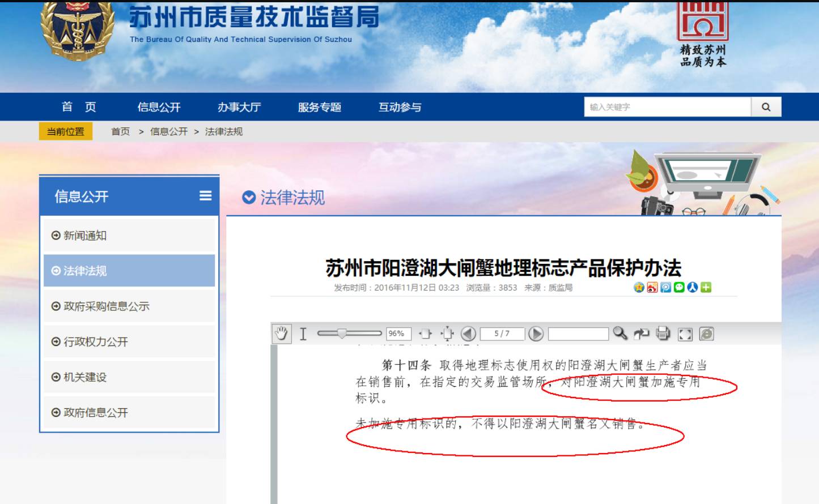Share to Qzone with the star icon
Viewport: 819px width, 504px height.
[639, 287]
